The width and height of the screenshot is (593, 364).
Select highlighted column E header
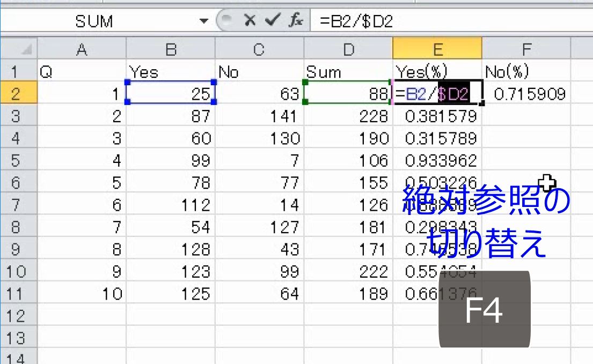click(x=437, y=49)
